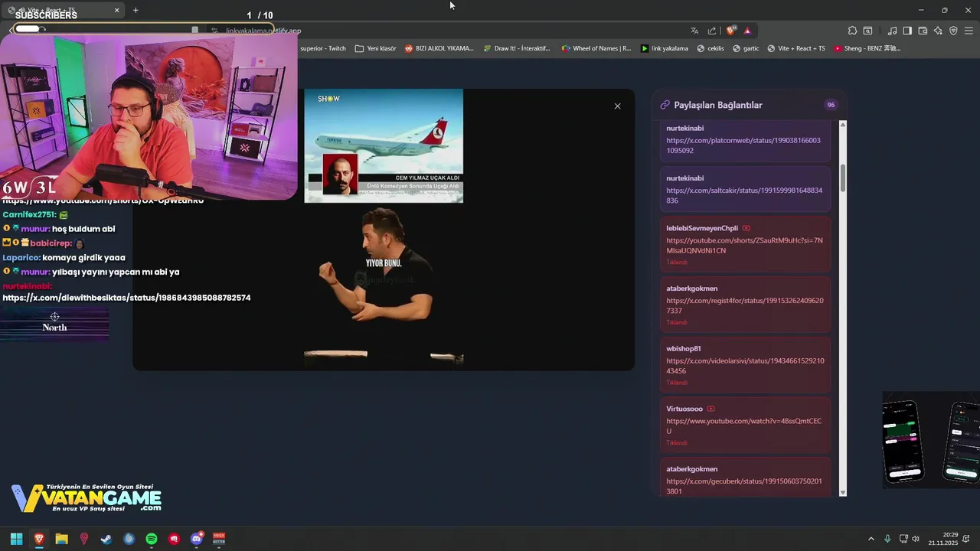Click the Paylaşılan Bağlantılar link icon
Image resolution: width=980 pixels, height=551 pixels.
pyautogui.click(x=665, y=105)
